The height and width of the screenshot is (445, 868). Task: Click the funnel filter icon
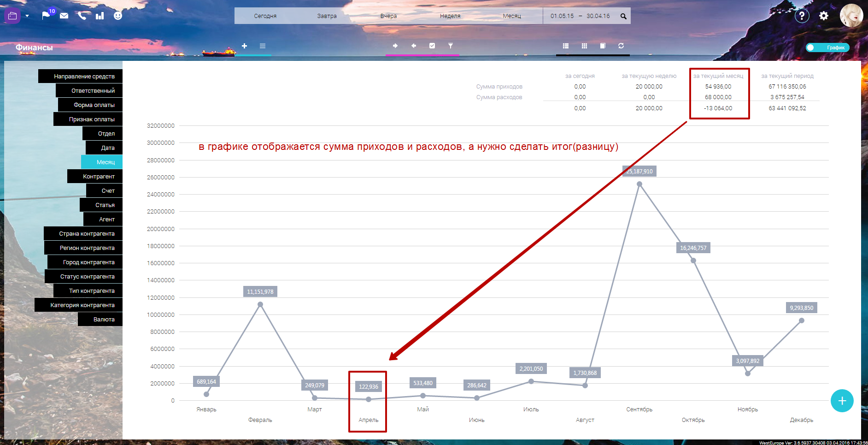tap(451, 46)
